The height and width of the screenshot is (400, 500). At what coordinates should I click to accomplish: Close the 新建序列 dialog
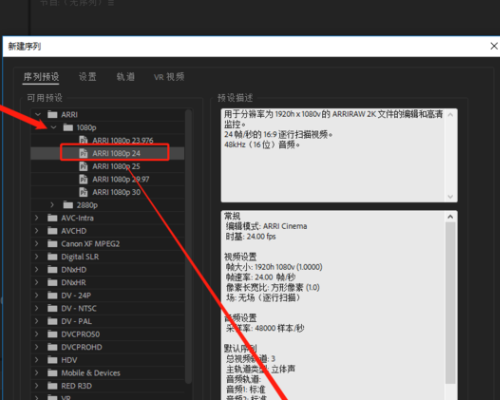click(494, 46)
